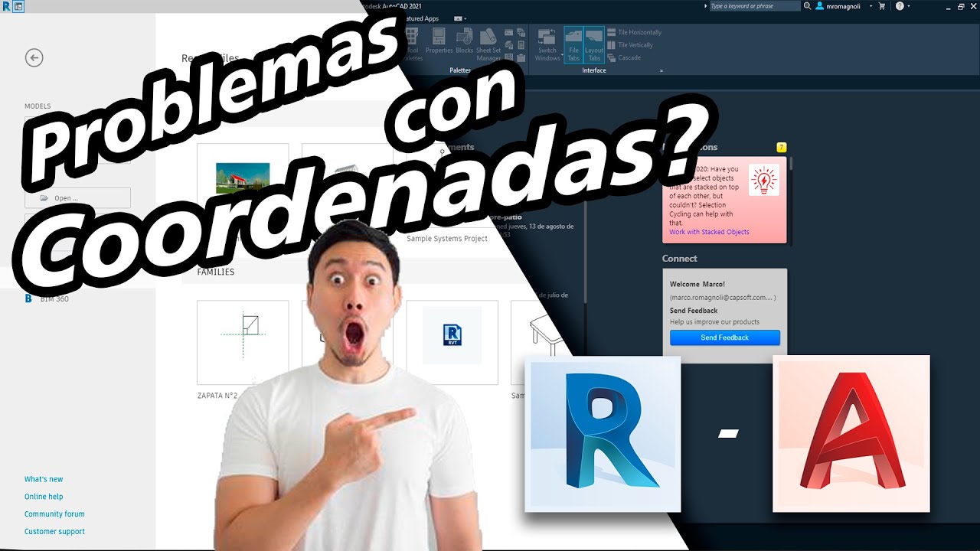Image resolution: width=980 pixels, height=551 pixels.
Task: Select BIM 360 in the Revit sidebar
Action: [47, 298]
